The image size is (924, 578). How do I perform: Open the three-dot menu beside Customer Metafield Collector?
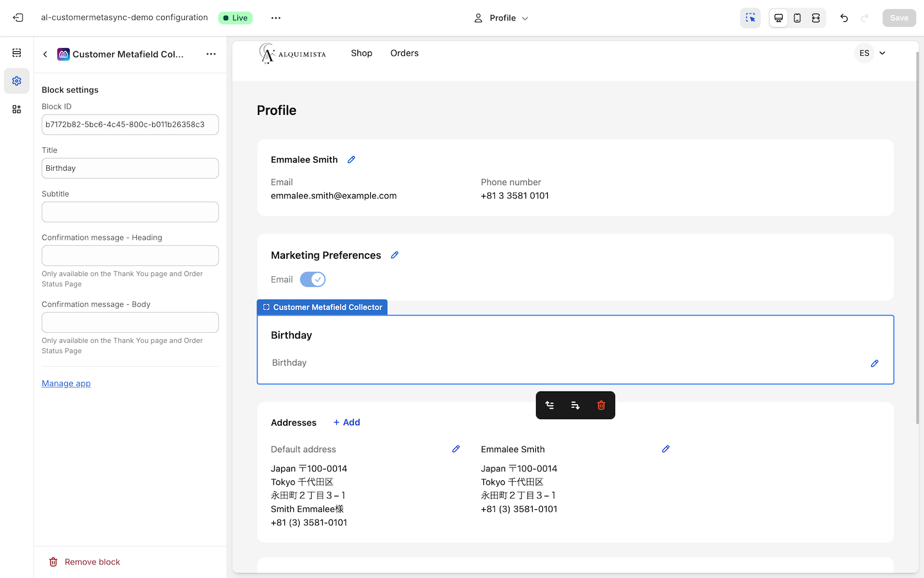pyautogui.click(x=211, y=54)
